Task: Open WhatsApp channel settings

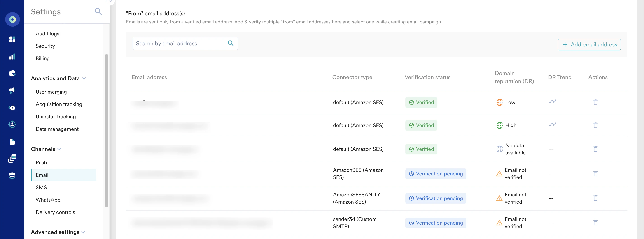Action: [x=48, y=200]
